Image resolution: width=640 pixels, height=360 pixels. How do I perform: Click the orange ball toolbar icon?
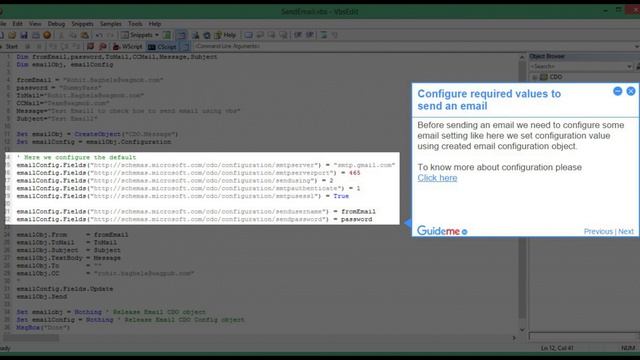47,35
